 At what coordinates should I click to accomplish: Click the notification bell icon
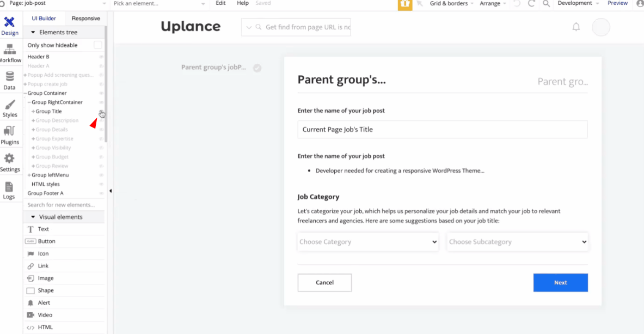[x=576, y=27]
